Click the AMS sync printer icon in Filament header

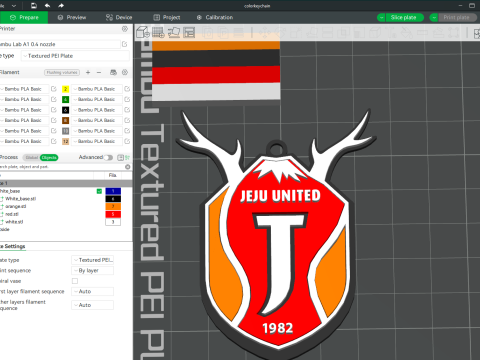pos(113,72)
